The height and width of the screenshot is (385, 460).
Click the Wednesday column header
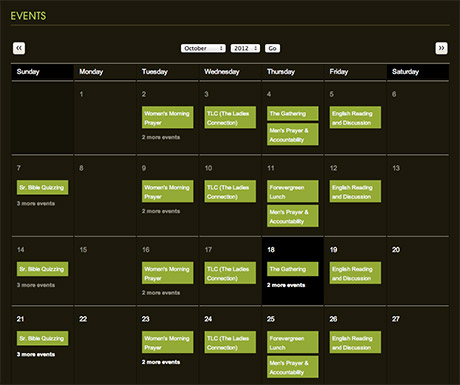click(230, 72)
